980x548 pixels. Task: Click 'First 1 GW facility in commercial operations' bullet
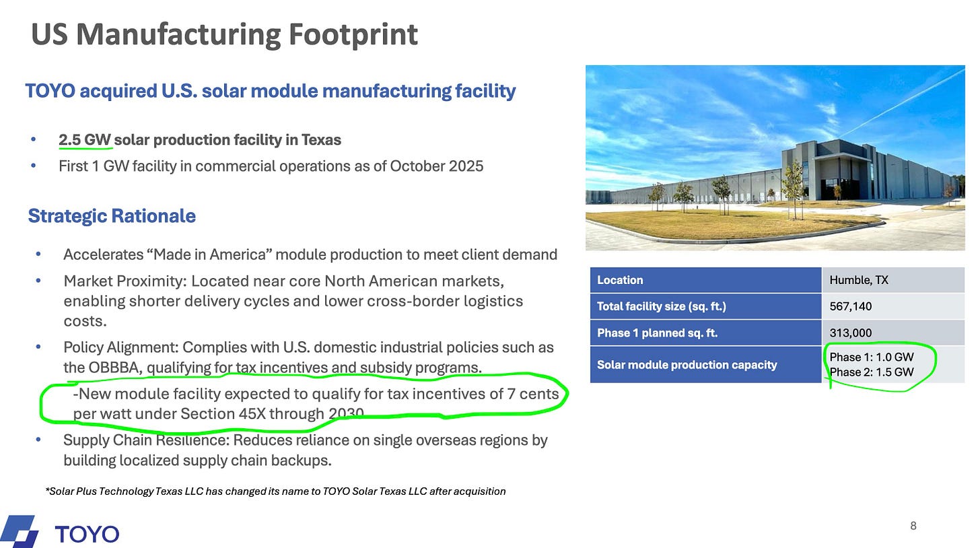click(271, 166)
